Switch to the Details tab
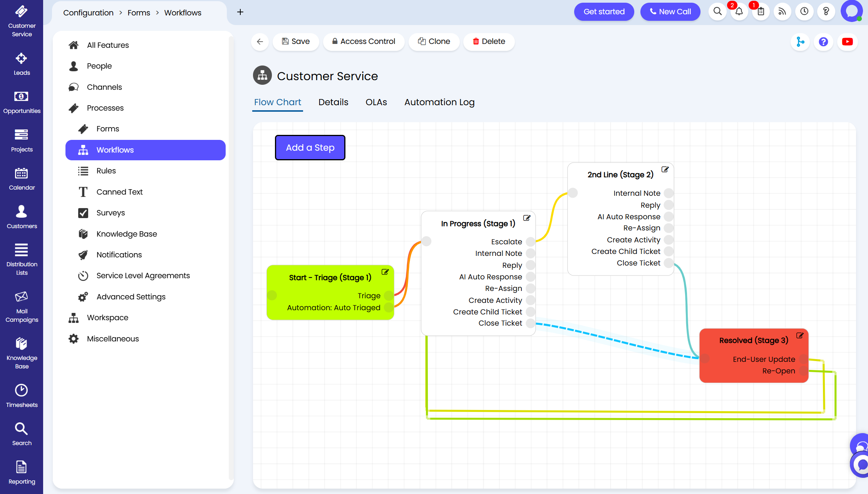The width and height of the screenshot is (868, 494). point(333,102)
